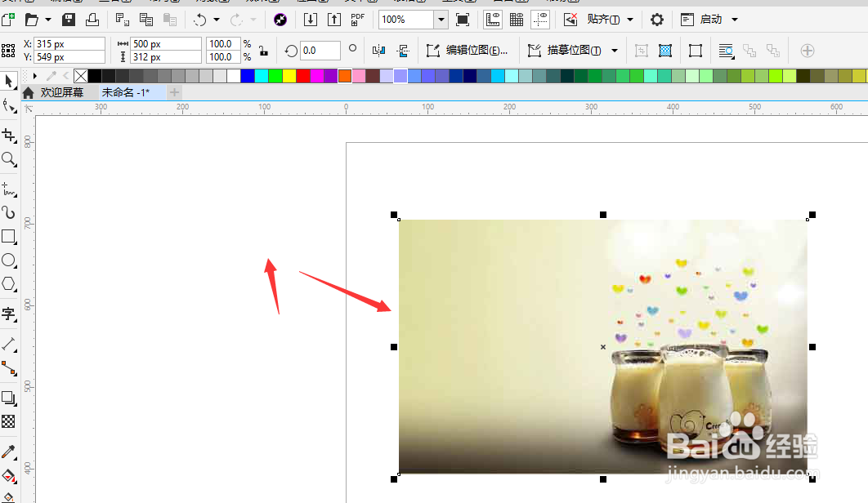
Task: Select the Drop shadow tool
Action: pyautogui.click(x=9, y=398)
